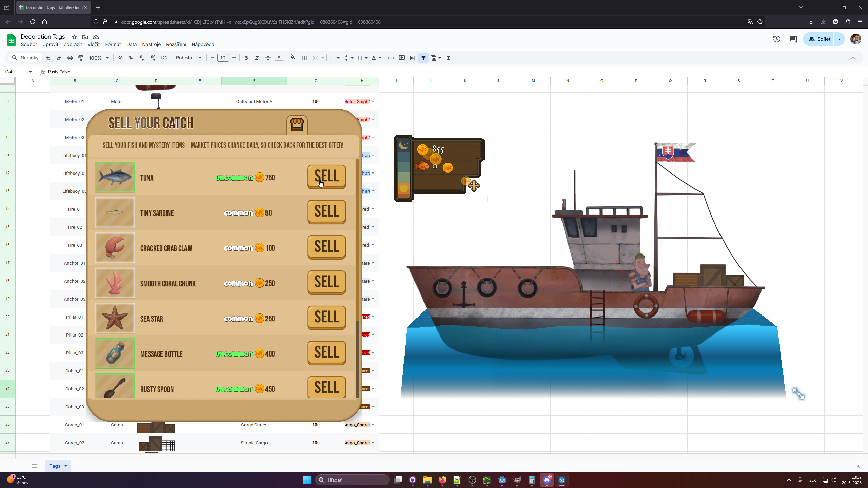Click the borders icon in the toolbar
The image size is (868, 488).
tap(304, 58)
